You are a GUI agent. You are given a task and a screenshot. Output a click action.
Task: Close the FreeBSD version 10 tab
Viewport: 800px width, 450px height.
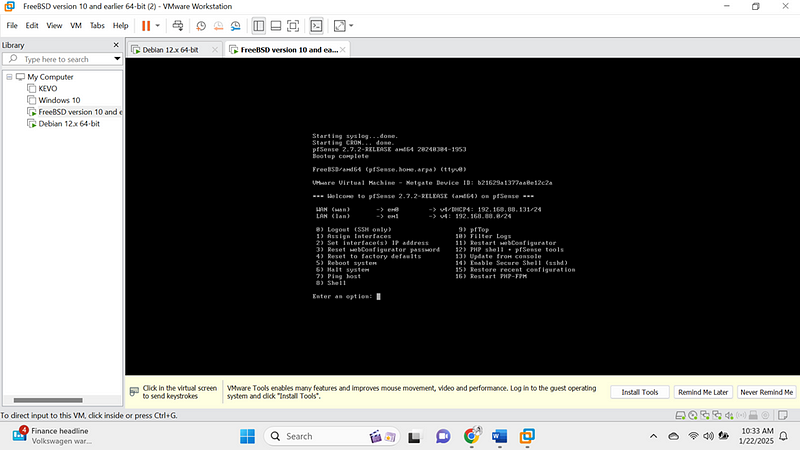point(343,49)
